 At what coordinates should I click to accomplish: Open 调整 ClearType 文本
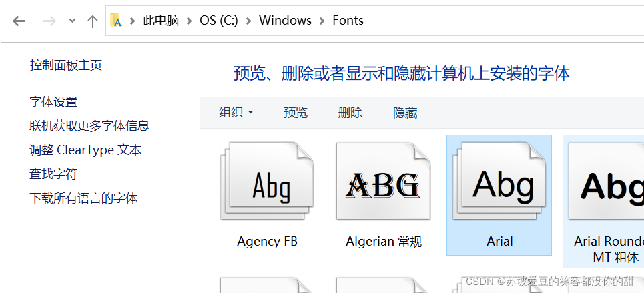(x=85, y=150)
